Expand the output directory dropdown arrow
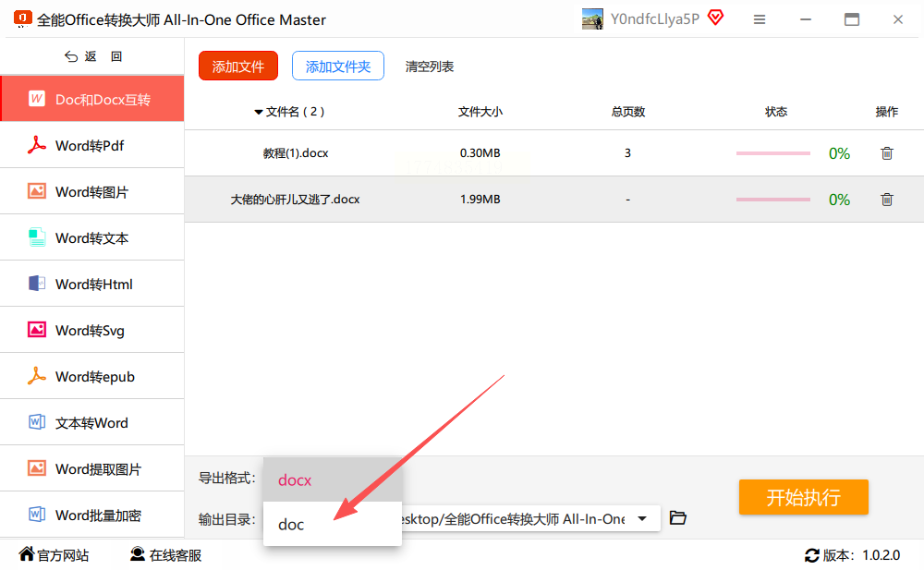 pos(642,518)
